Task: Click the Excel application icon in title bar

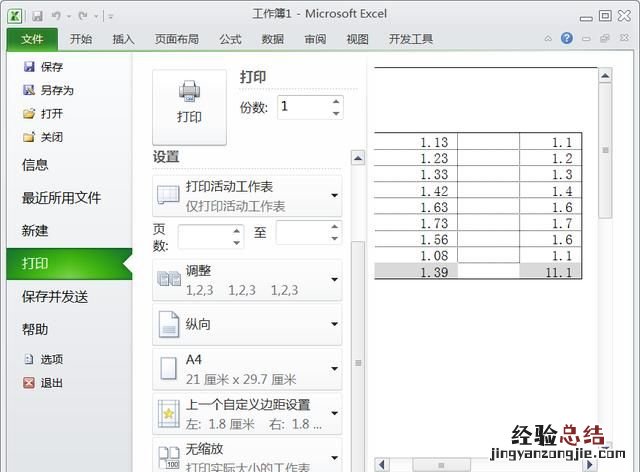Action: (15, 16)
